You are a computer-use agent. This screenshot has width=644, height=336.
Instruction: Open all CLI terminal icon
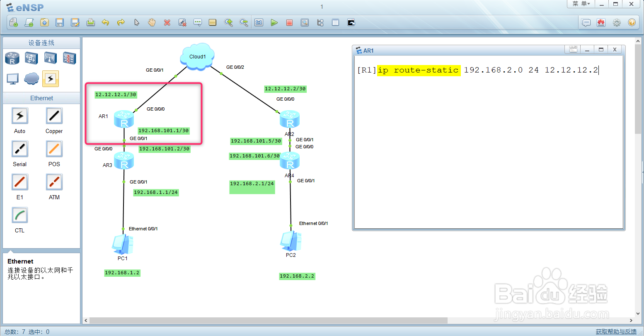pyautogui.click(x=351, y=22)
